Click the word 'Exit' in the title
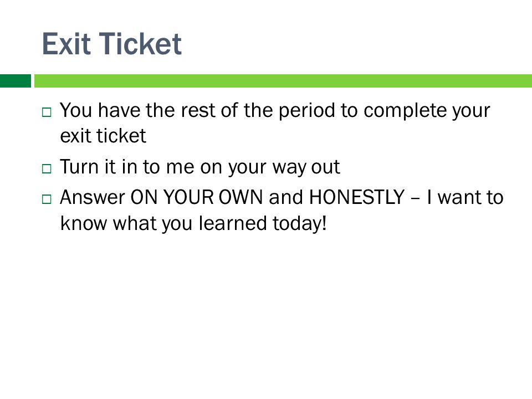 (x=66, y=44)
